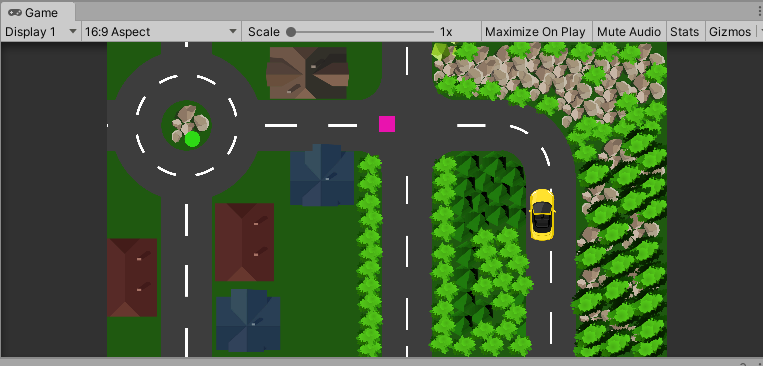Open the Display 1 dropdown
763x366 pixels.
click(x=40, y=32)
